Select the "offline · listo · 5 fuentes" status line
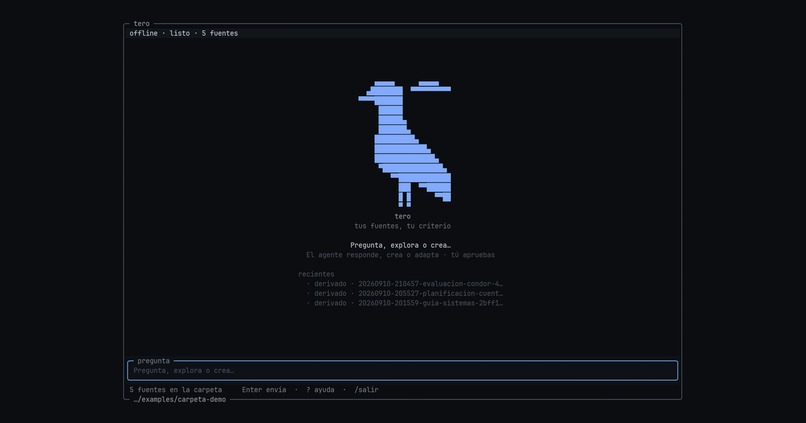This screenshot has width=806, height=423. point(184,33)
